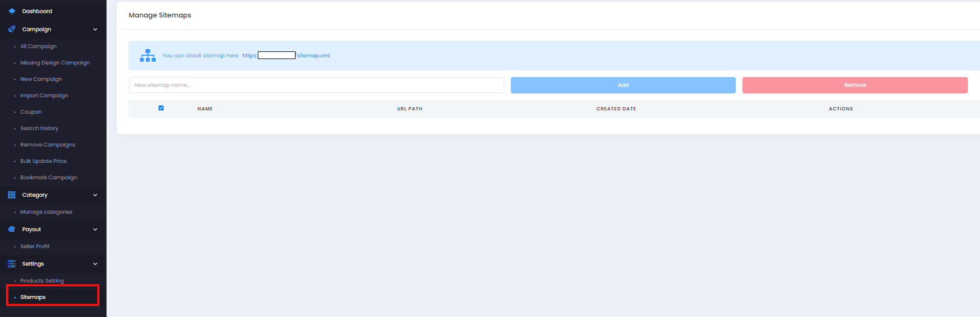The width and height of the screenshot is (980, 317).
Task: Toggle the select-all checkbox in table header
Action: [161, 108]
